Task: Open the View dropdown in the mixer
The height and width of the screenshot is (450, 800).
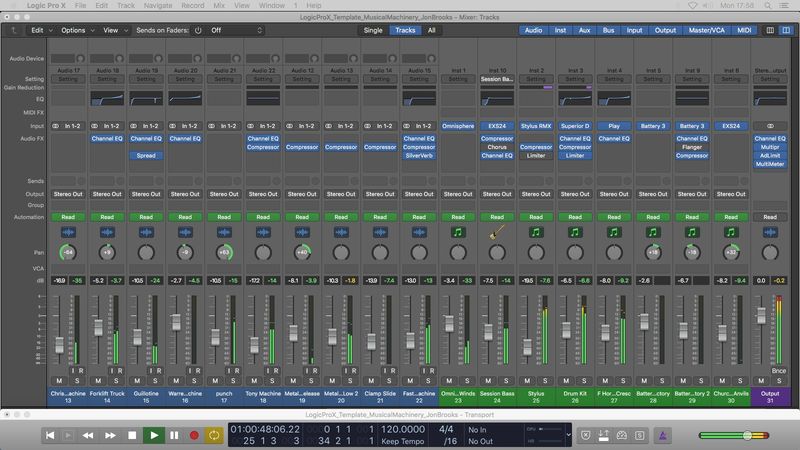Action: tap(115, 30)
